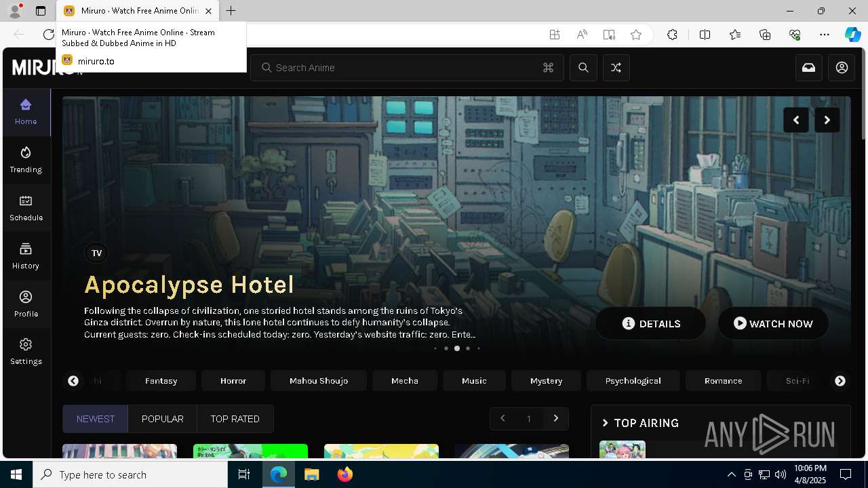Expand the TOP AIRING section chevron

tap(606, 423)
